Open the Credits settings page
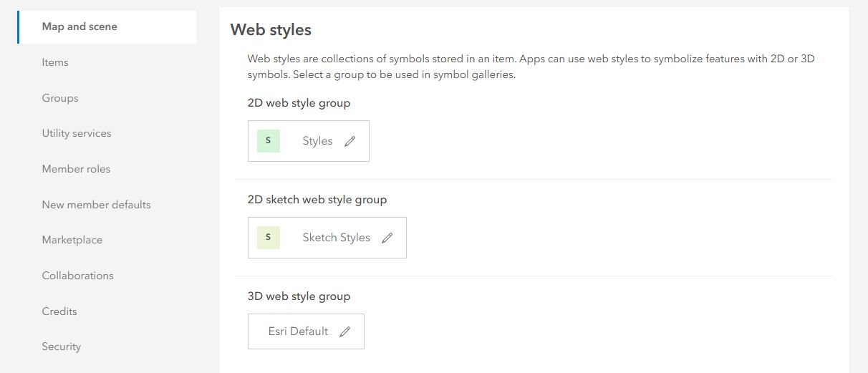The height and width of the screenshot is (373, 868). (59, 311)
